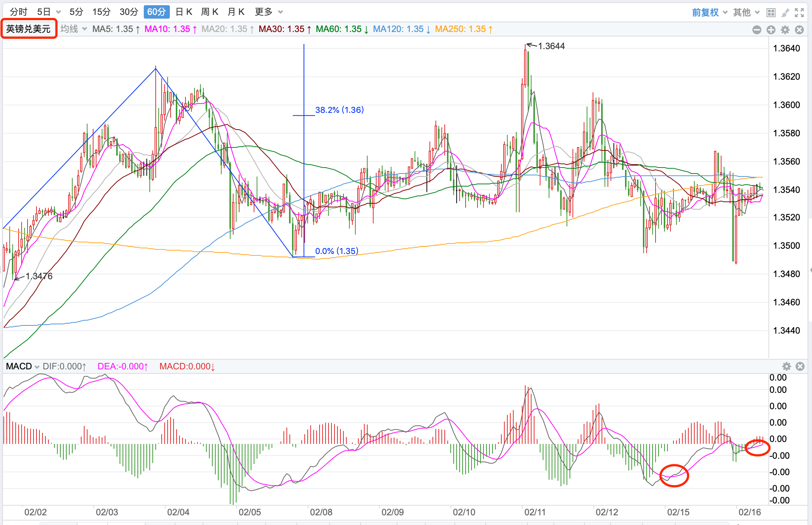Open moving average settings gear
Image resolution: width=812 pixels, height=525 pixels.
pos(785,30)
